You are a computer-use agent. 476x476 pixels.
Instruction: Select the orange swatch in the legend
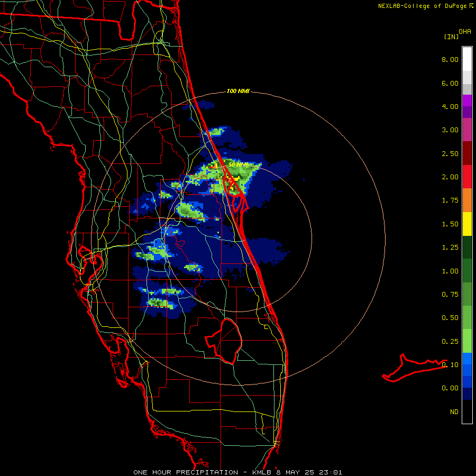[x=467, y=200]
